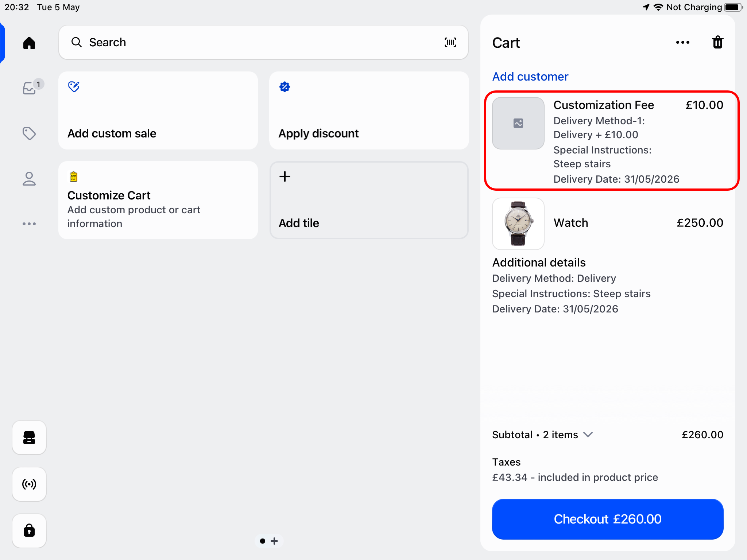
Task: Tap the £10.00 Customization Fee price
Action: pyautogui.click(x=704, y=105)
